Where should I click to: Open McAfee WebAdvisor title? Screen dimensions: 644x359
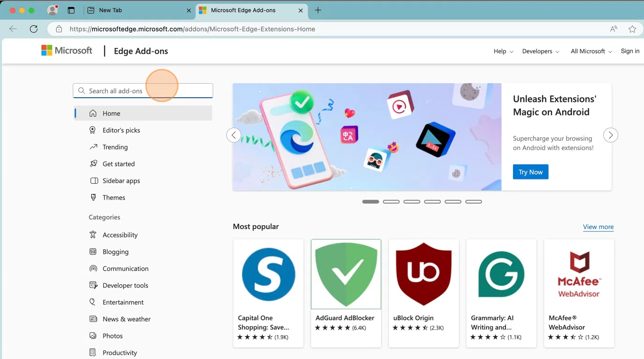click(567, 323)
